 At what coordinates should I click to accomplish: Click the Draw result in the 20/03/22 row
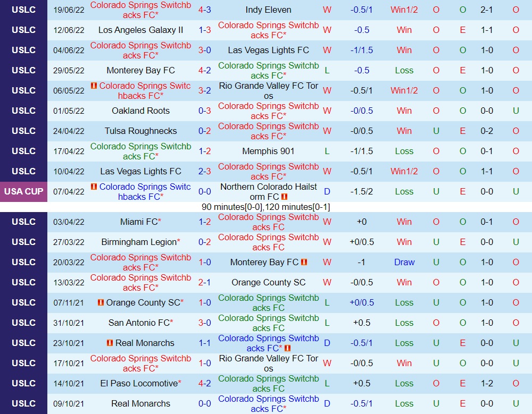point(404,262)
